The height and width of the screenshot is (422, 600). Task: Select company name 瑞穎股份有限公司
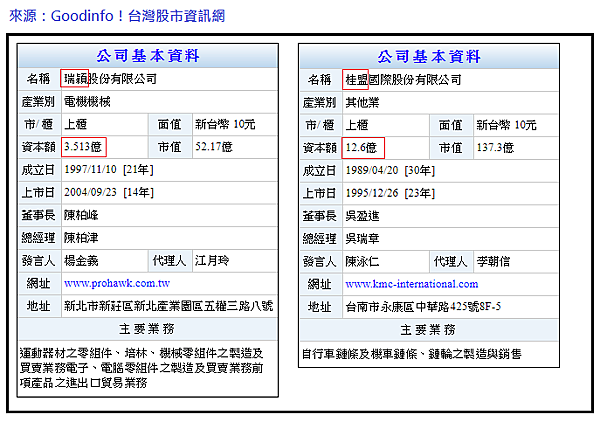110,79
